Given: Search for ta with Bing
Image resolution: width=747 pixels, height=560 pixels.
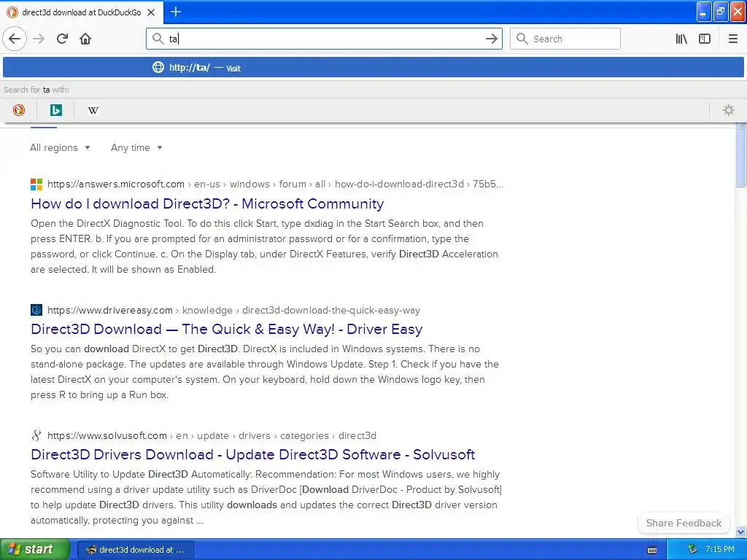Looking at the screenshot, I should click(x=55, y=110).
